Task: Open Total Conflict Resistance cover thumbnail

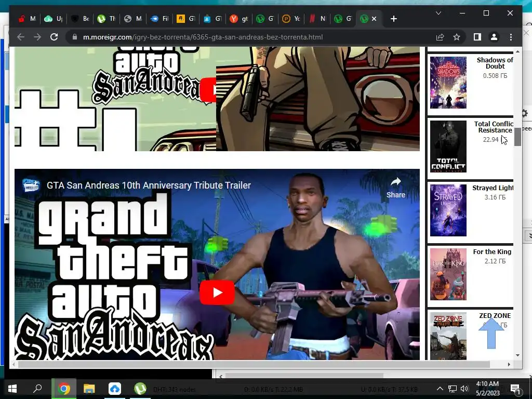Action: click(448, 147)
